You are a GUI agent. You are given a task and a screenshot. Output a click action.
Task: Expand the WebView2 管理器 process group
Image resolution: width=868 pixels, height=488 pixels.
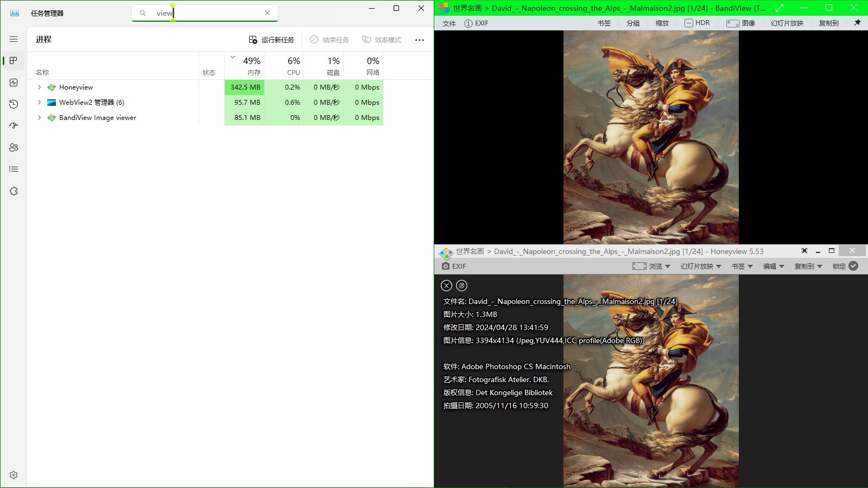click(39, 103)
